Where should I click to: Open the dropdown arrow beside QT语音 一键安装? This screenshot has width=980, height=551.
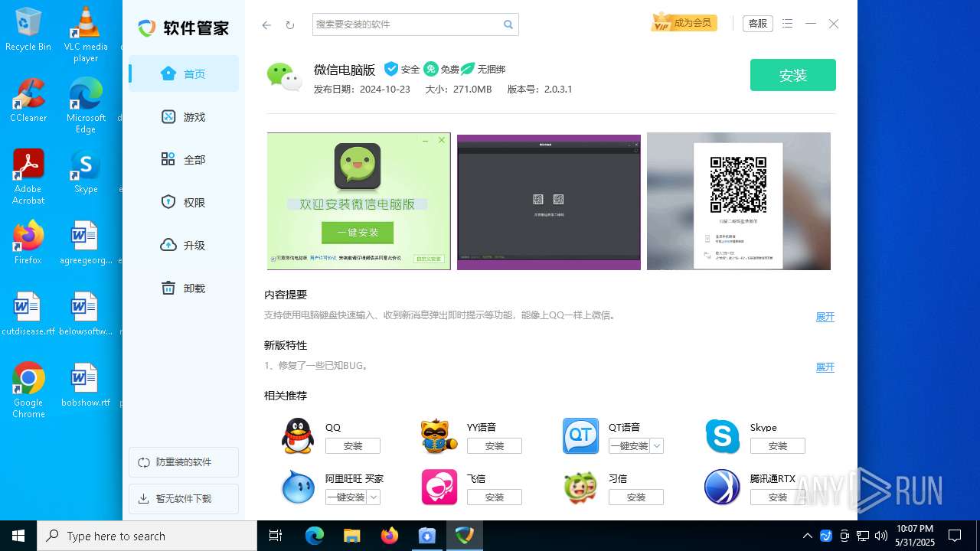tap(657, 445)
